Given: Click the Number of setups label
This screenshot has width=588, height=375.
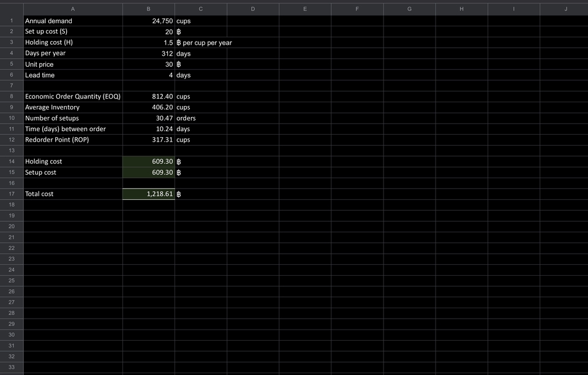Looking at the screenshot, I should 51,118.
